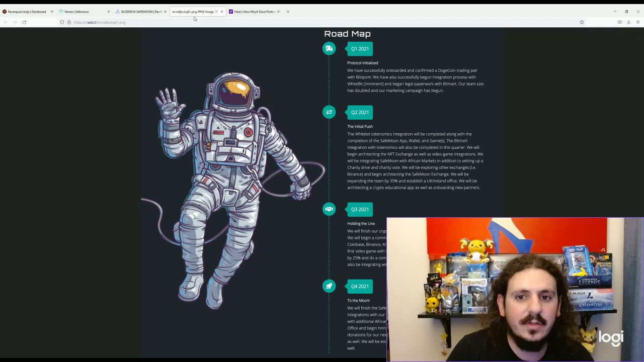The width and height of the screenshot is (644, 362).
Task: Switch to the Ravenpool.ninja Dashboard tab
Action: [27, 12]
